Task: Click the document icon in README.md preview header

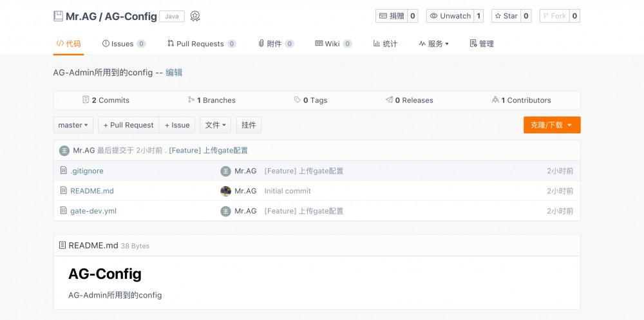Action: click(x=62, y=245)
